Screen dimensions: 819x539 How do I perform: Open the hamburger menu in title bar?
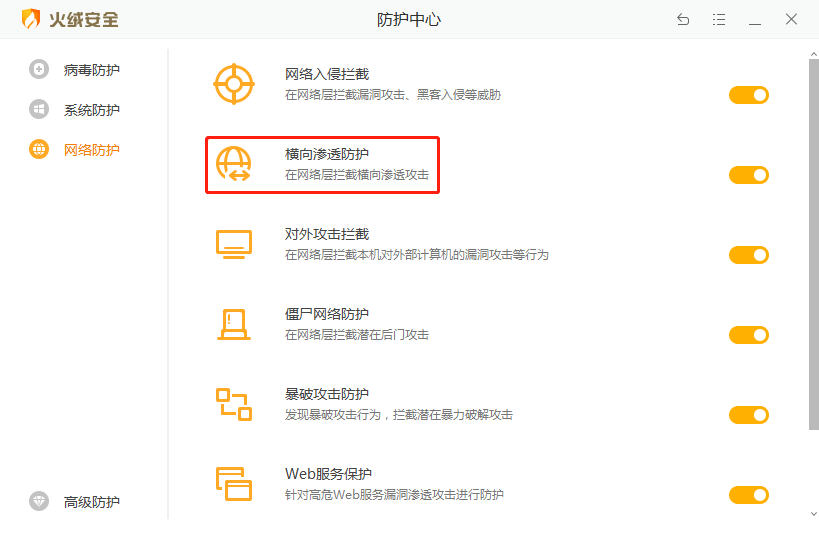pyautogui.click(x=719, y=19)
